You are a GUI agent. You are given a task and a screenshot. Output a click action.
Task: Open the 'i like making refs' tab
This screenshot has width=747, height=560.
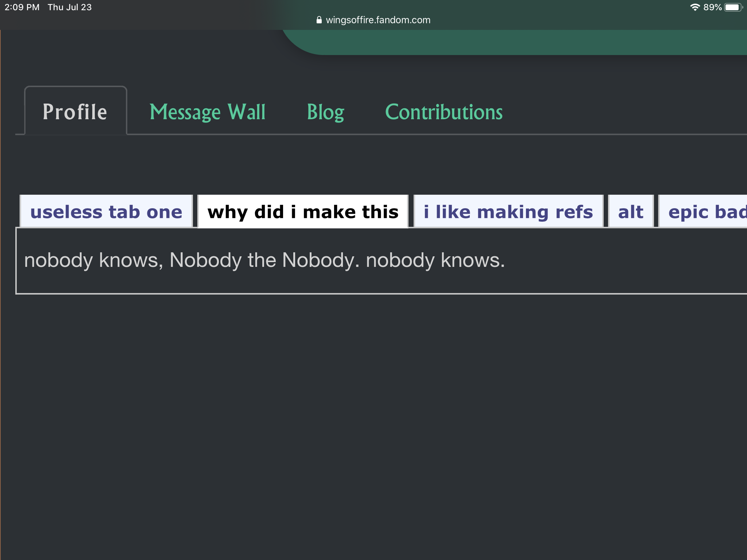(x=508, y=212)
